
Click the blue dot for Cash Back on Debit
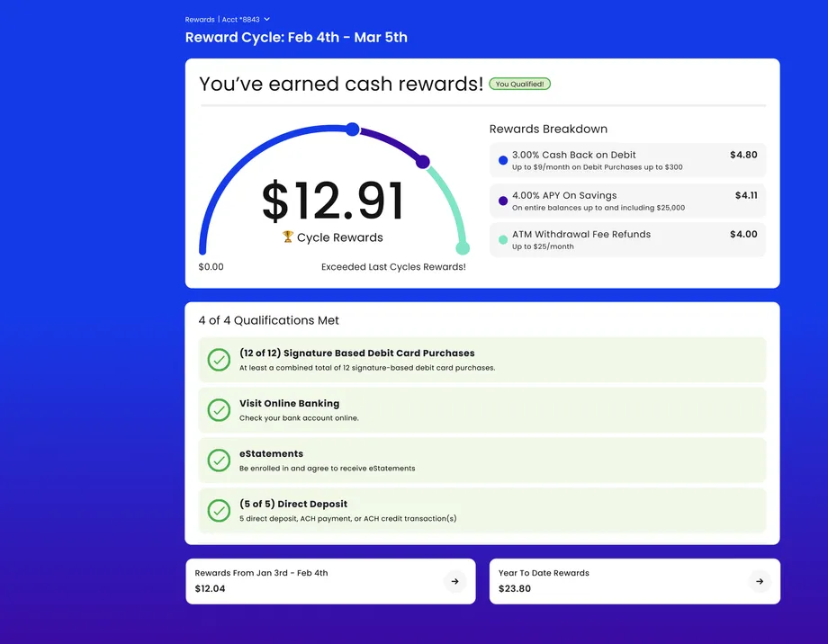(503, 160)
